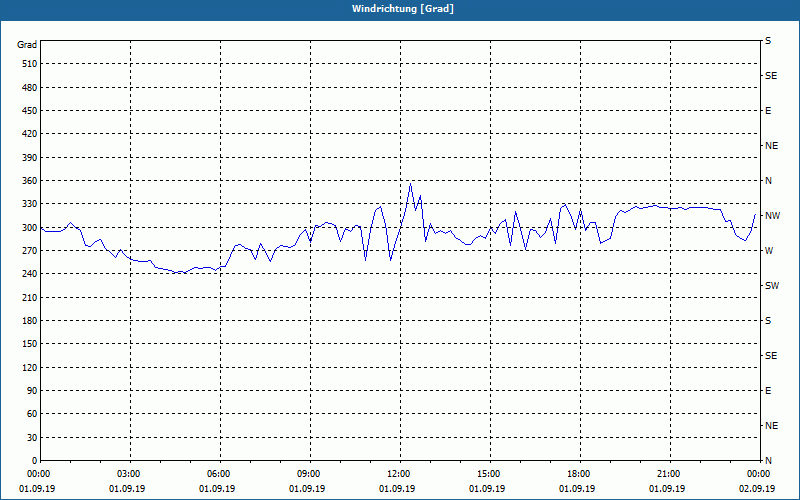The width and height of the screenshot is (800, 500).
Task: Select the y-axis value 90
Action: [x=32, y=391]
